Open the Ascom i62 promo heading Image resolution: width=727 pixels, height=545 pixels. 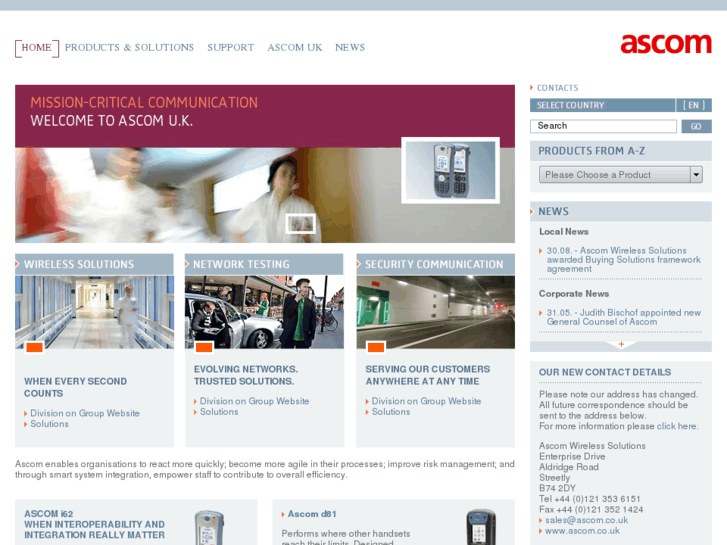pyautogui.click(x=94, y=525)
